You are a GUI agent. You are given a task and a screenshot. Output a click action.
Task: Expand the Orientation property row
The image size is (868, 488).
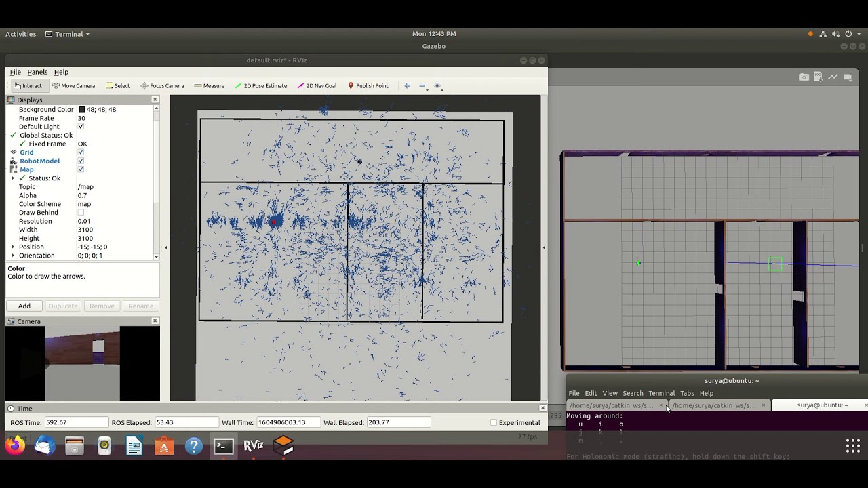click(13, 256)
